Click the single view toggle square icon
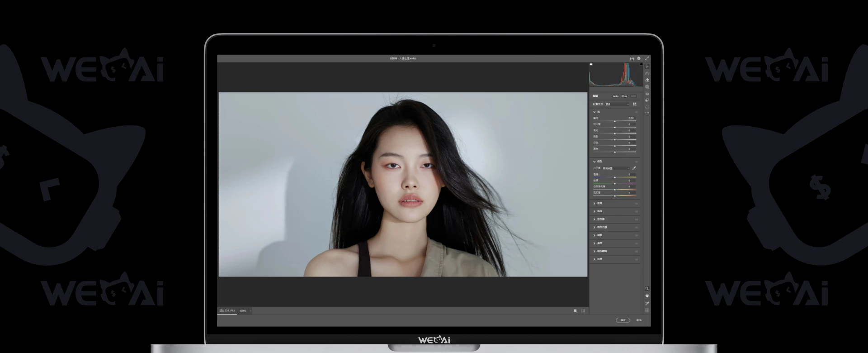 [575, 311]
